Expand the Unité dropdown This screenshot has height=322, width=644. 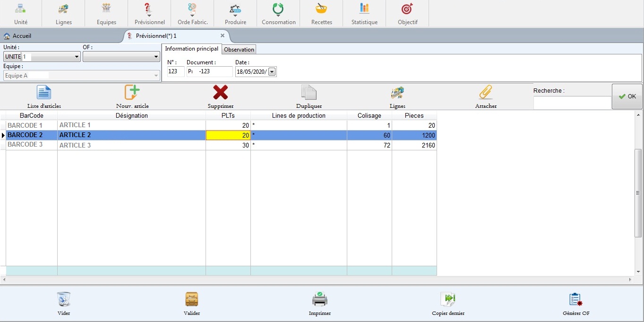[x=77, y=57]
